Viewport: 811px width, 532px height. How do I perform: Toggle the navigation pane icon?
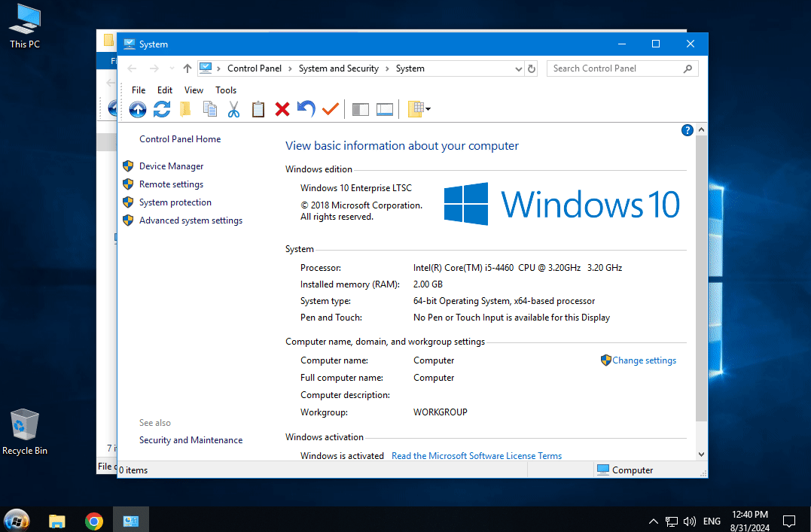(361, 109)
